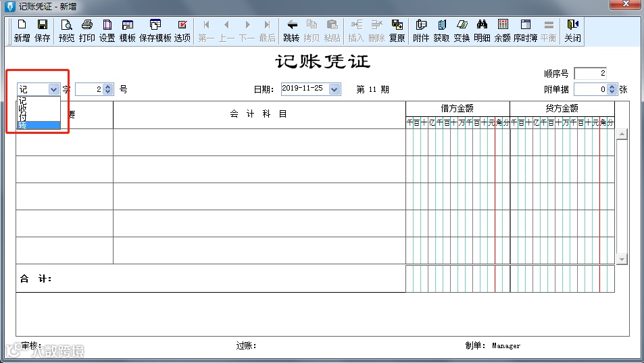The width and height of the screenshot is (644, 363).
Task: Click the 关闭 close toolbar icon
Action: 572,31
